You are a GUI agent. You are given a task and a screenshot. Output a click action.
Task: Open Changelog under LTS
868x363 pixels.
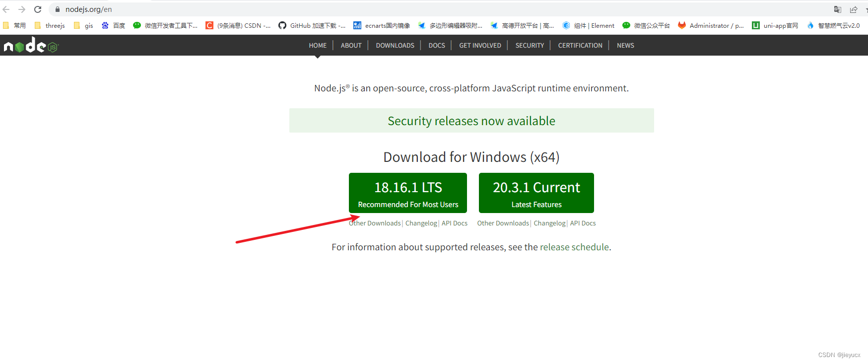[421, 223]
